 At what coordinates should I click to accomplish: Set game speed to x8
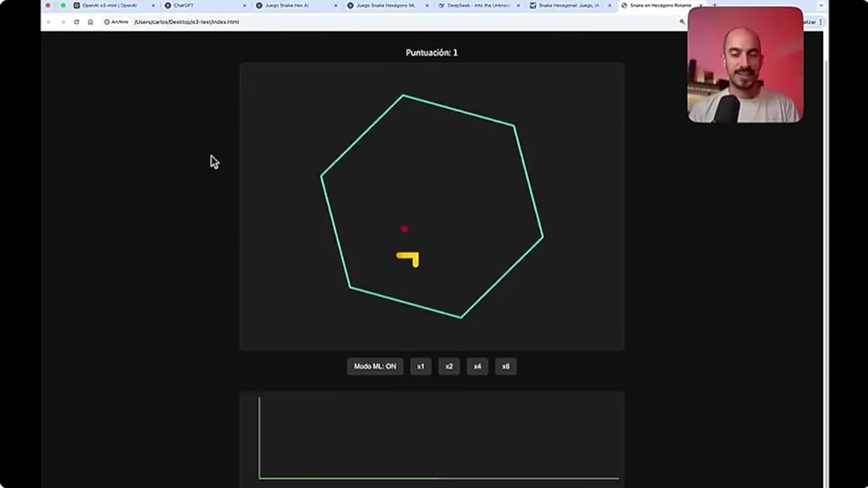pos(506,367)
